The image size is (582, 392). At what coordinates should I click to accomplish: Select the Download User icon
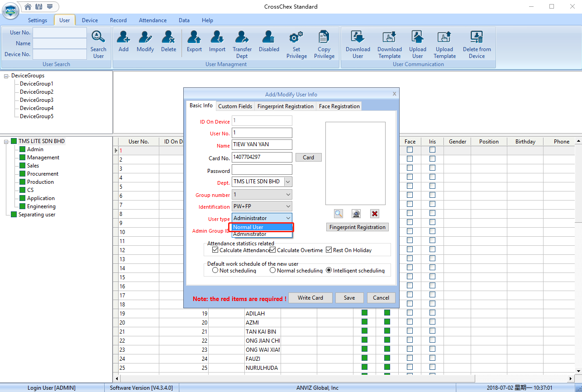coord(358,43)
